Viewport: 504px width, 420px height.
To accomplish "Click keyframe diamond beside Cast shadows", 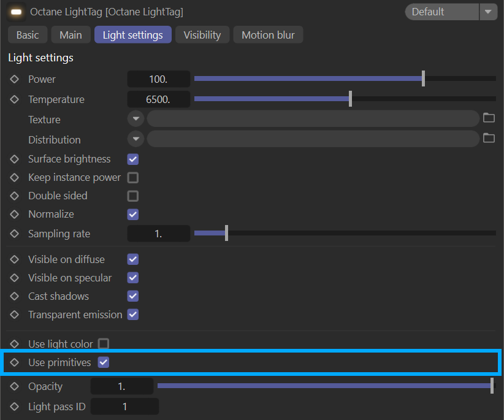I will point(15,296).
